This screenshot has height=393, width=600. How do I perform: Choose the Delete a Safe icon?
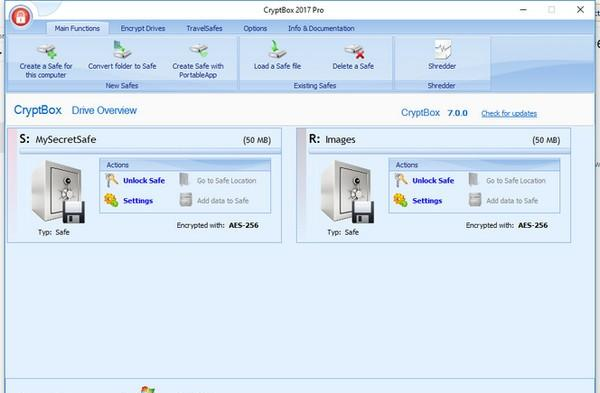click(x=354, y=51)
